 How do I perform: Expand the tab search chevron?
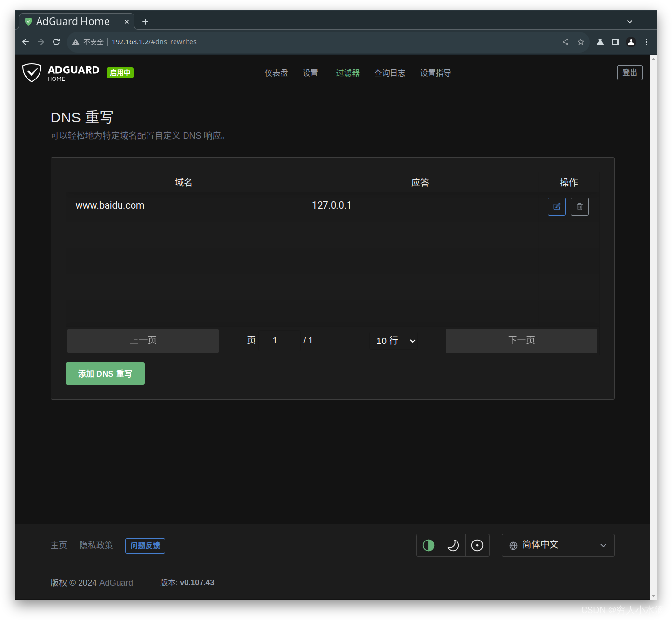coord(629,22)
